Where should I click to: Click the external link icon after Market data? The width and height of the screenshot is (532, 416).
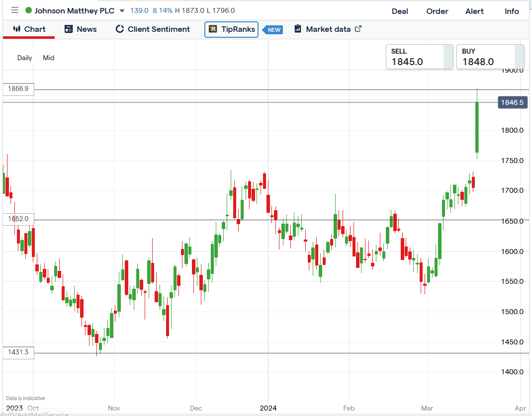pos(358,29)
